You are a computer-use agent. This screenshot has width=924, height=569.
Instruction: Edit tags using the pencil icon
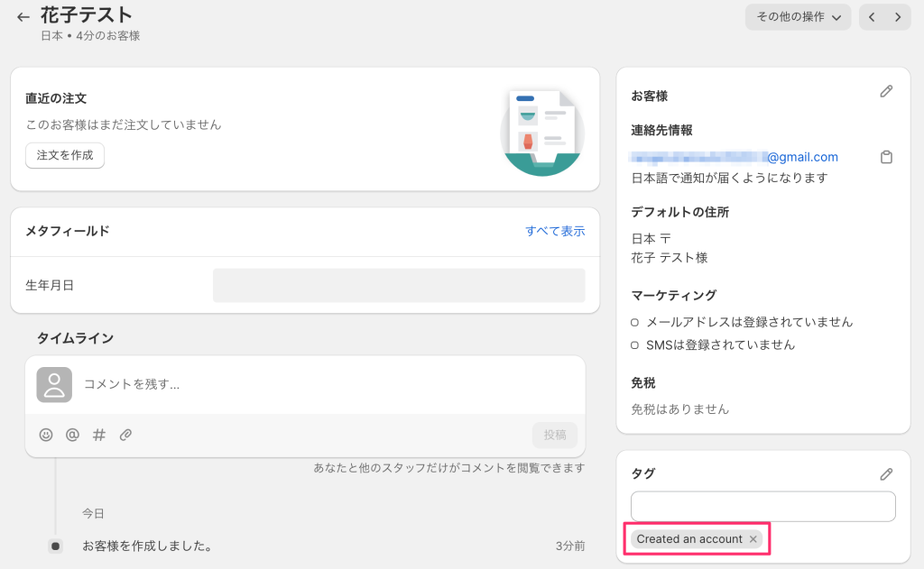coord(886,474)
